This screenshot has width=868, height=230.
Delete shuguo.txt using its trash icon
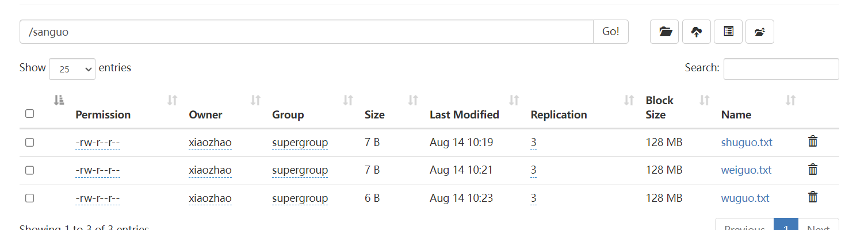813,141
